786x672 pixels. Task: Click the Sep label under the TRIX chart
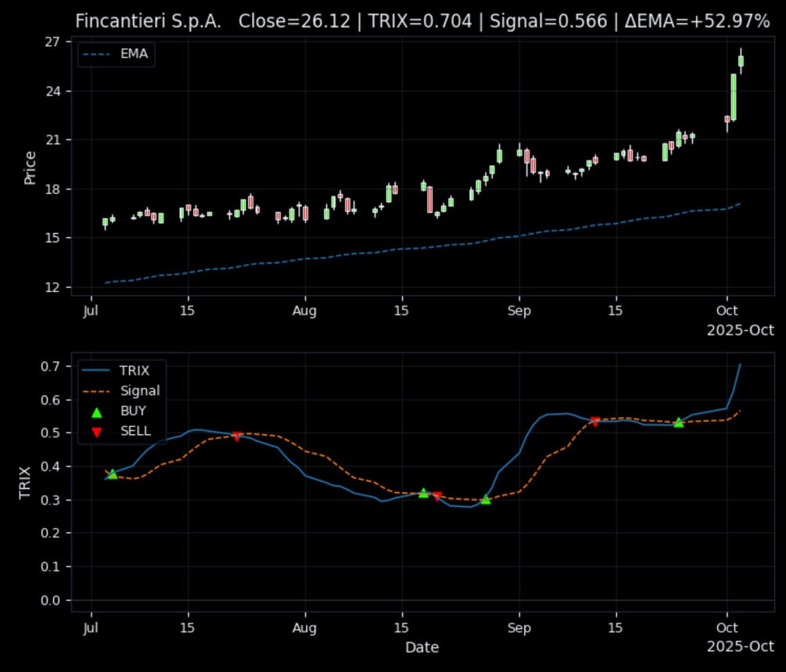click(519, 628)
